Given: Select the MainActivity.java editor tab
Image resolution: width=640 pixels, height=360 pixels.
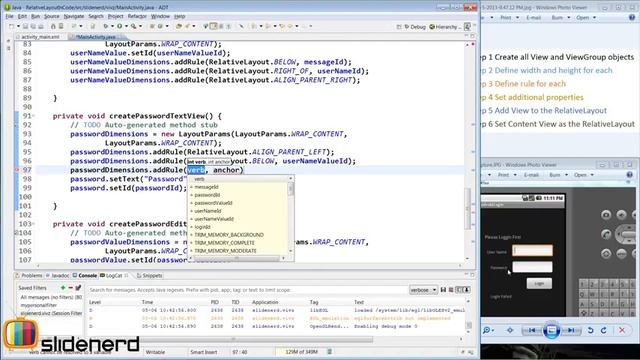Looking at the screenshot, I should tap(96, 37).
